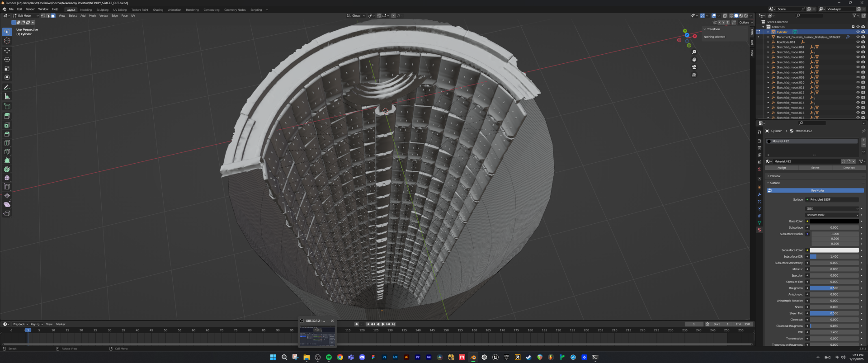
Task: Uncheck the Collection exclude checkbox
Action: coord(853,27)
